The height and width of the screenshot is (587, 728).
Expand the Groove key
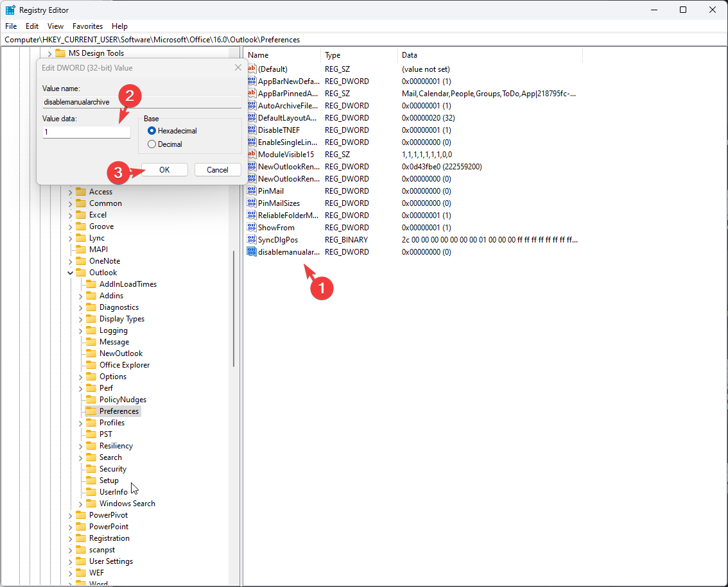click(70, 227)
